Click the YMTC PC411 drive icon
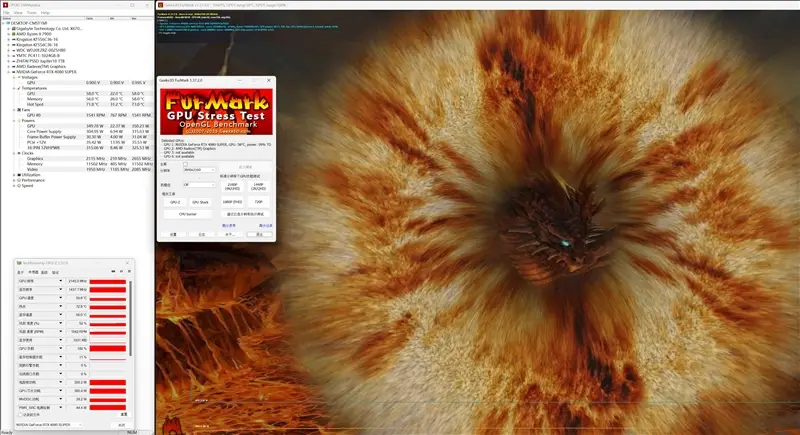The width and height of the screenshot is (800, 435). click(x=13, y=56)
